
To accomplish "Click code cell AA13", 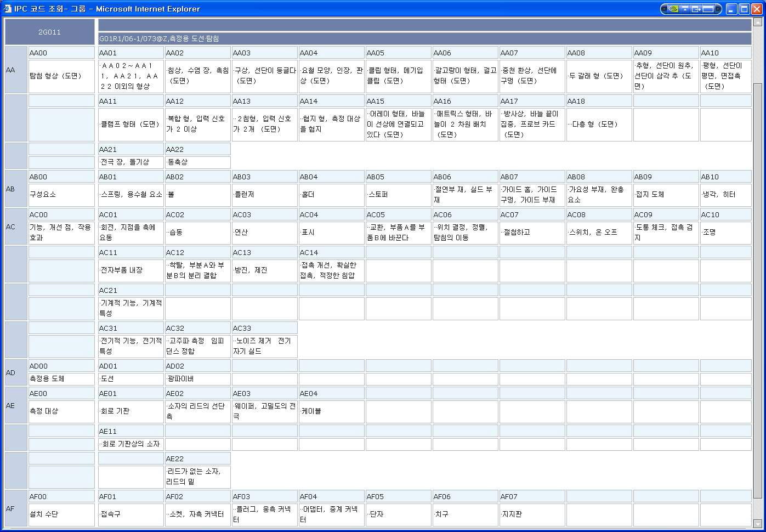I will click(x=264, y=101).
